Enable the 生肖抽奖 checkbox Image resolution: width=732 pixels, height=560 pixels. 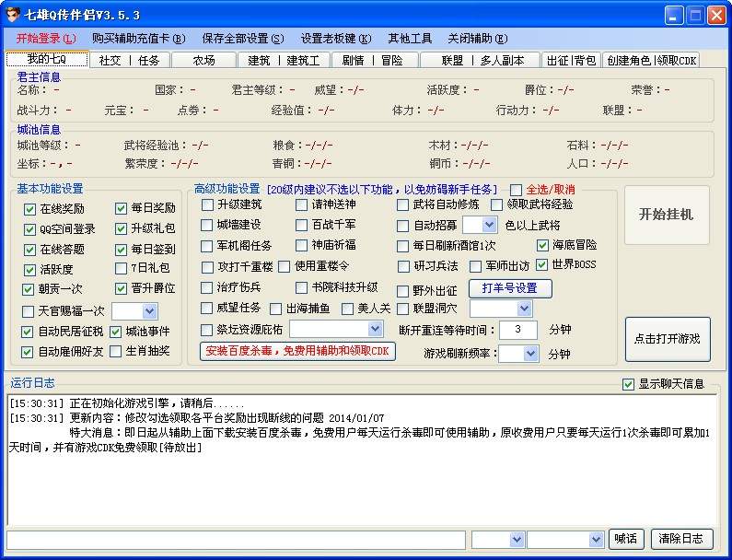point(115,351)
